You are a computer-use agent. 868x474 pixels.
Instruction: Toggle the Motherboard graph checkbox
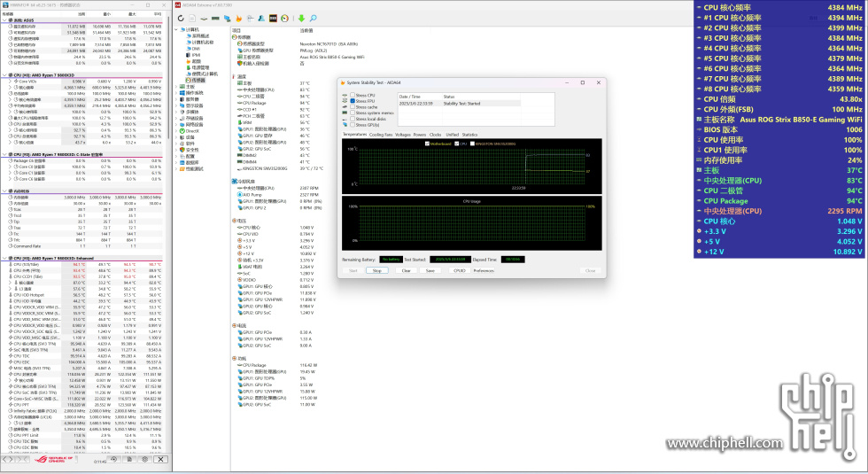[427, 144]
